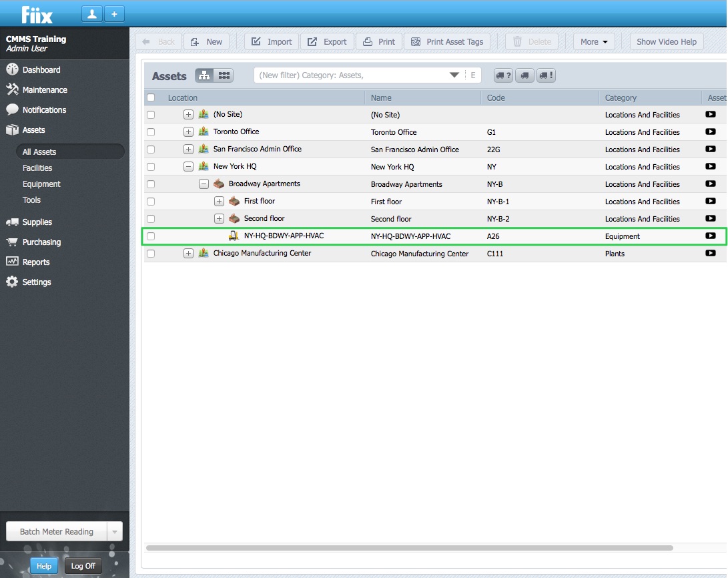Open Reports in sidebar
The height and width of the screenshot is (578, 728).
point(36,262)
